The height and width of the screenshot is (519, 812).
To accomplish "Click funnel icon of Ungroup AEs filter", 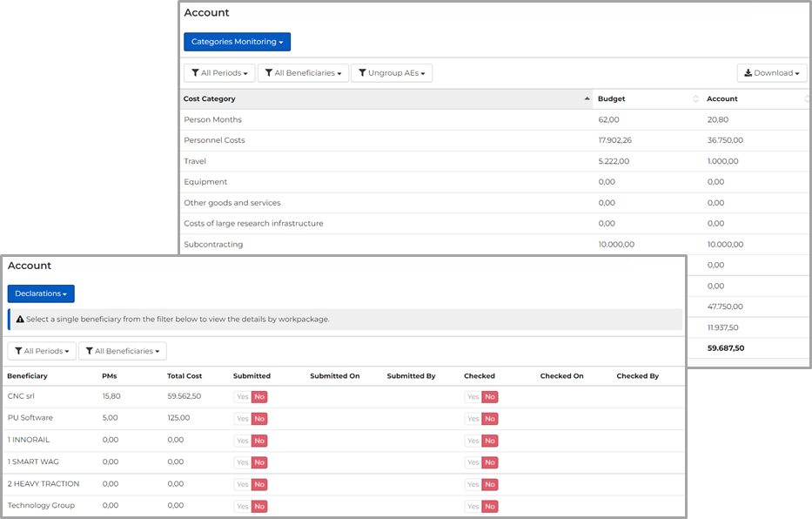I will 362,73.
